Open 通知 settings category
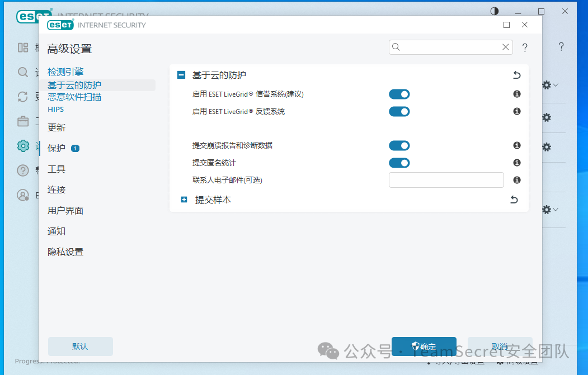The image size is (588, 375). 57,231
